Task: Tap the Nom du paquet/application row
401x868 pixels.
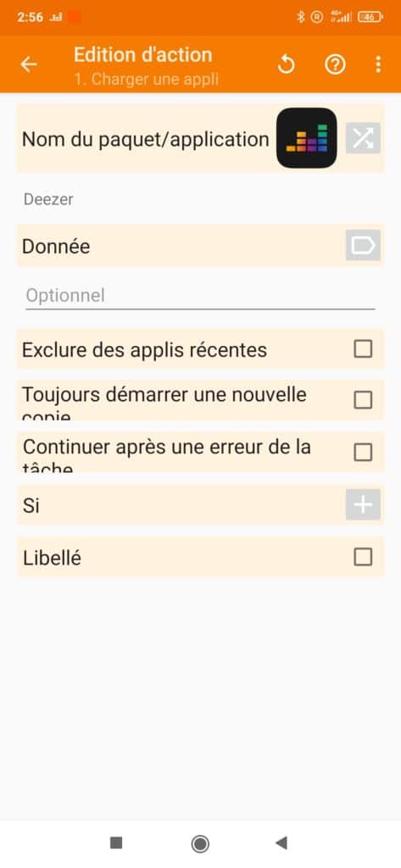Action: [x=200, y=138]
